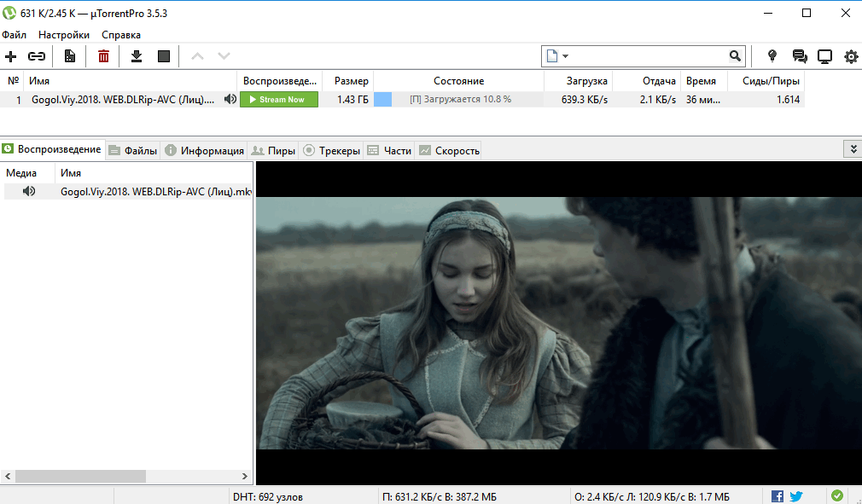Select Gogol.Viy.2018 .mkv file in media list
The width and height of the screenshot is (862, 504).
coord(128,191)
